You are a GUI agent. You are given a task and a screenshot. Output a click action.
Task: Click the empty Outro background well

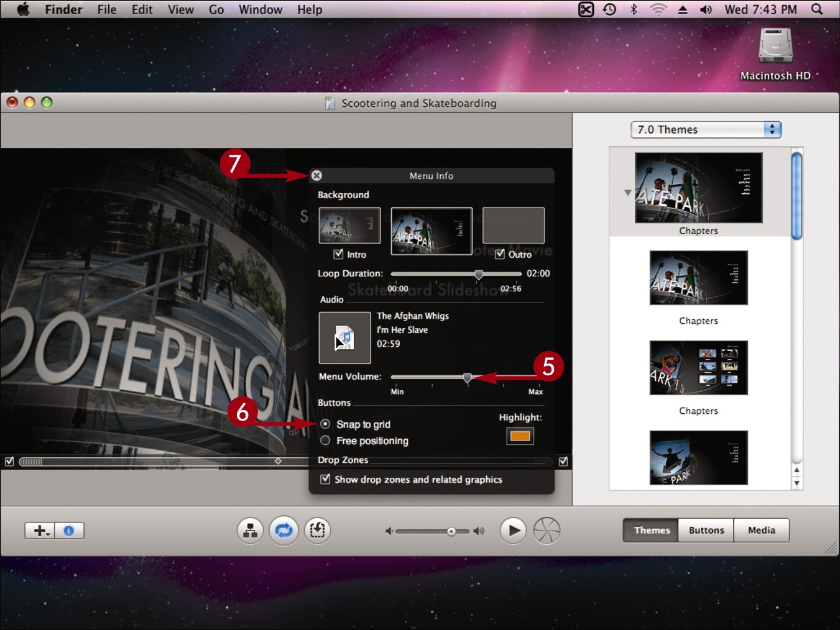pyautogui.click(x=514, y=226)
